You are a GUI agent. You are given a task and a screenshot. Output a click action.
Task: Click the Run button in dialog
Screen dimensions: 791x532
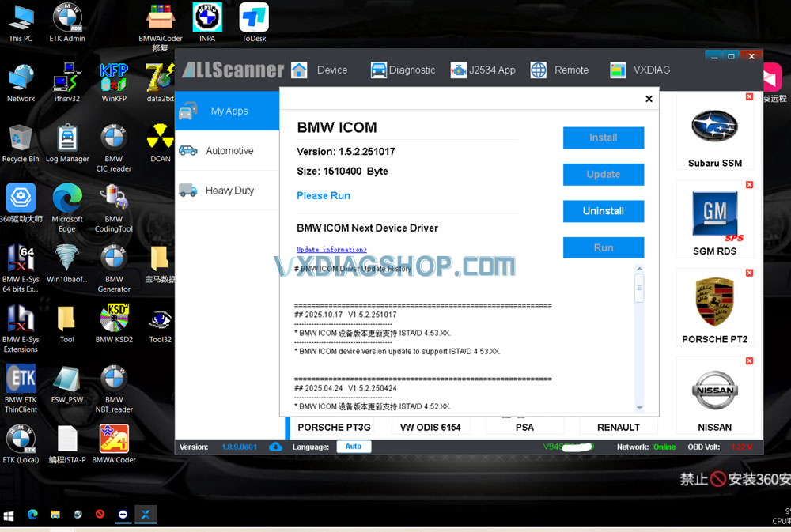coord(603,247)
